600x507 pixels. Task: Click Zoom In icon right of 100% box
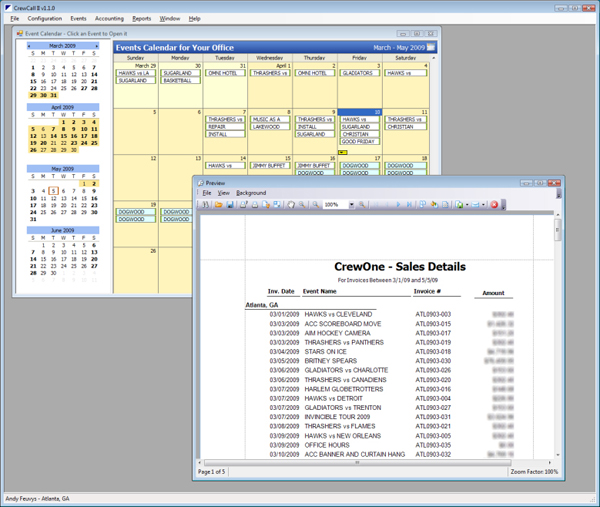coord(362,205)
